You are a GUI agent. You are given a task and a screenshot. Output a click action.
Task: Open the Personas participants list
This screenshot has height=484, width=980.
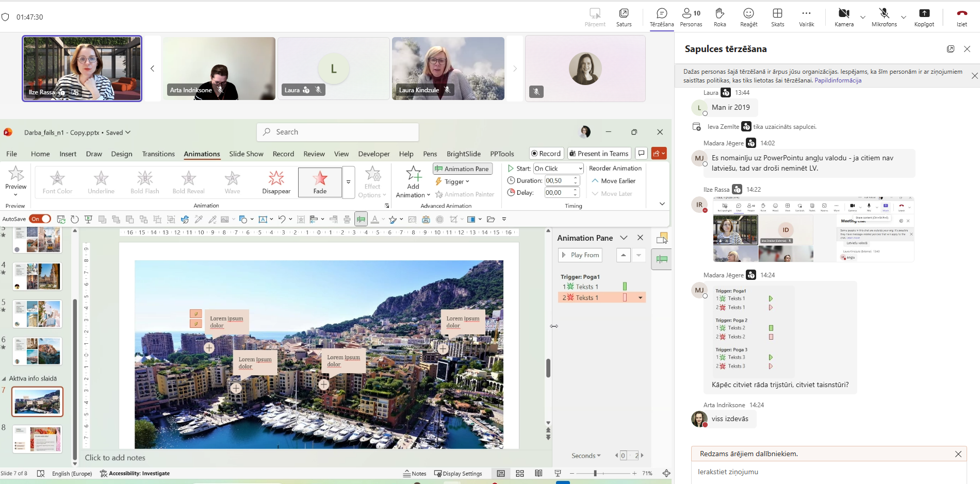(691, 14)
